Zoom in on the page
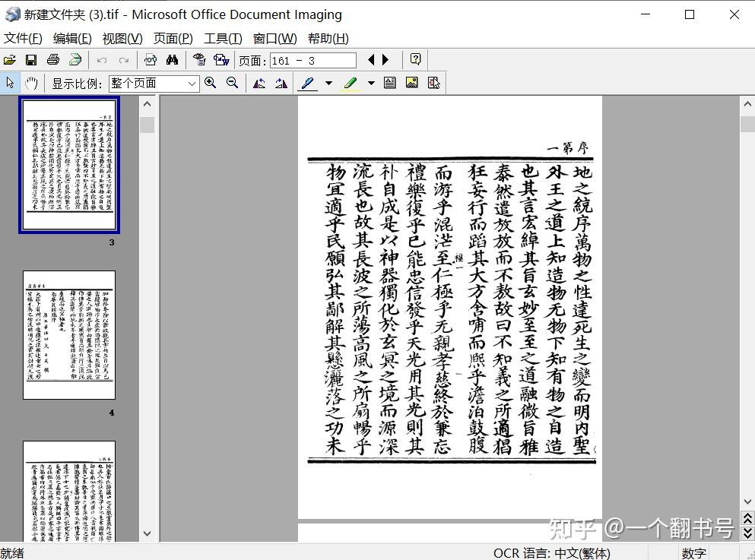 click(x=211, y=82)
